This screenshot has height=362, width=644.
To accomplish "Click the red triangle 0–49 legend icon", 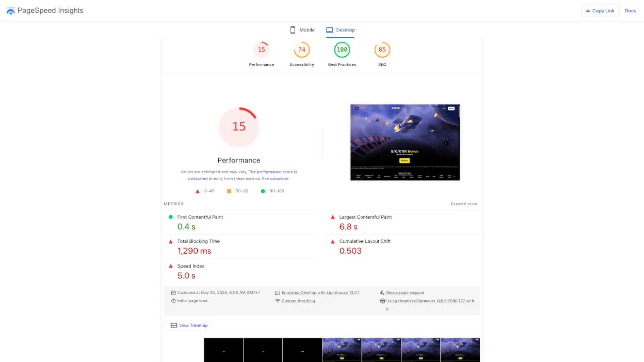I will pyautogui.click(x=198, y=191).
